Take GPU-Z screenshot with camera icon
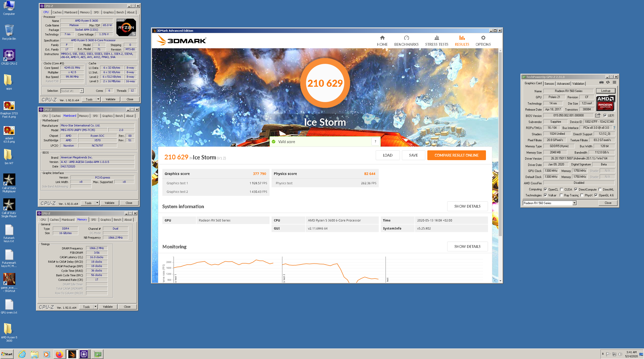 coord(601,82)
